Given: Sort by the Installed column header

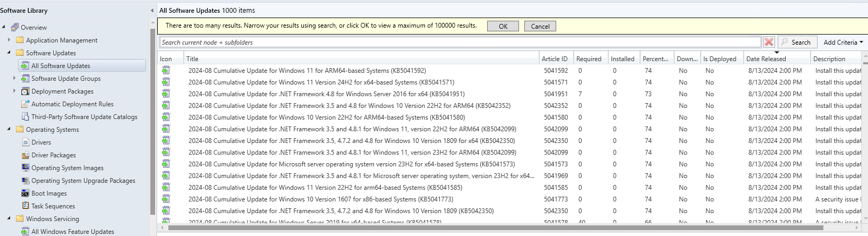Looking at the screenshot, I should (623, 58).
